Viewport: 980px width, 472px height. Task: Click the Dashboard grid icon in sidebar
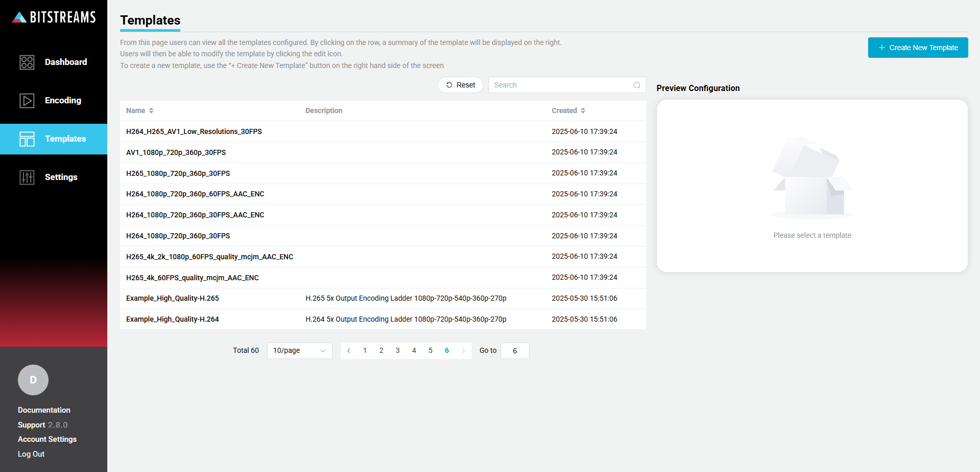27,62
